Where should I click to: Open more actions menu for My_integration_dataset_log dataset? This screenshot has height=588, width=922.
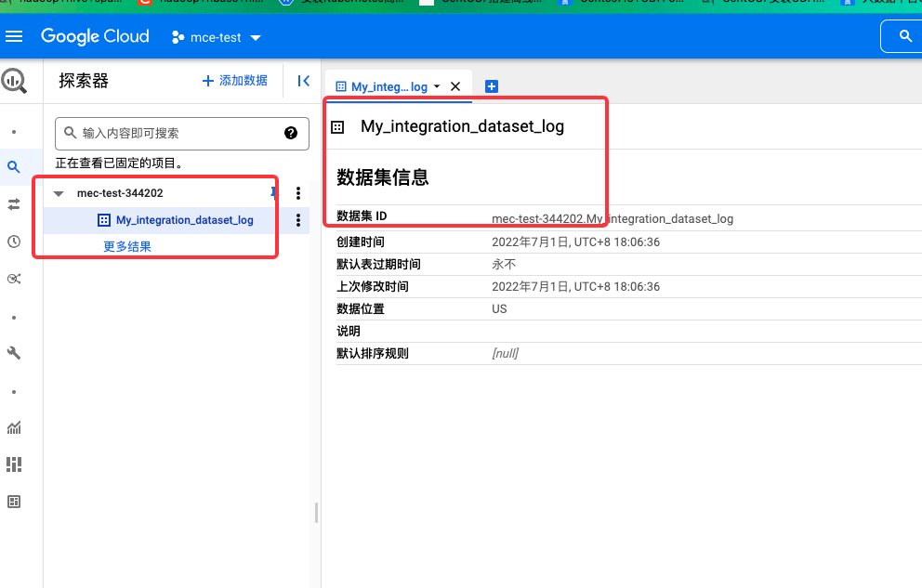298,220
